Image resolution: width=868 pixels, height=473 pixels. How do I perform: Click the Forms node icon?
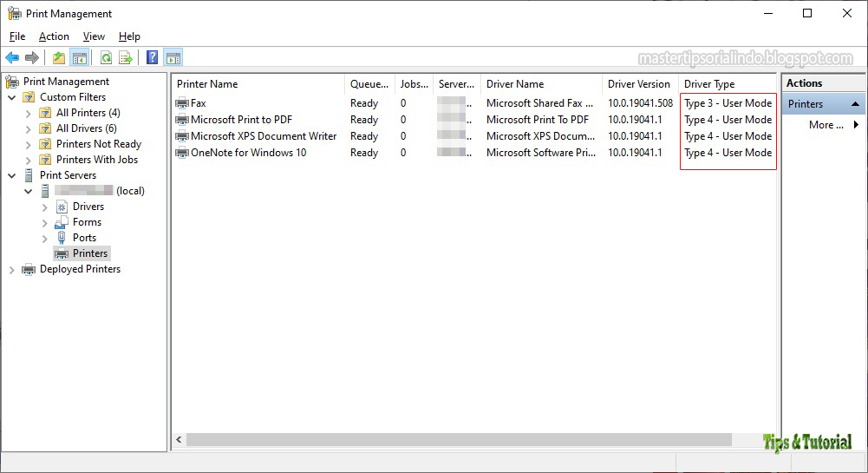click(x=62, y=223)
